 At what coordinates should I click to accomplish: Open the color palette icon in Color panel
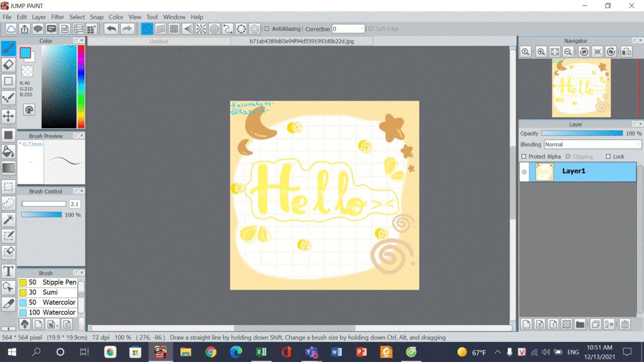[29, 109]
